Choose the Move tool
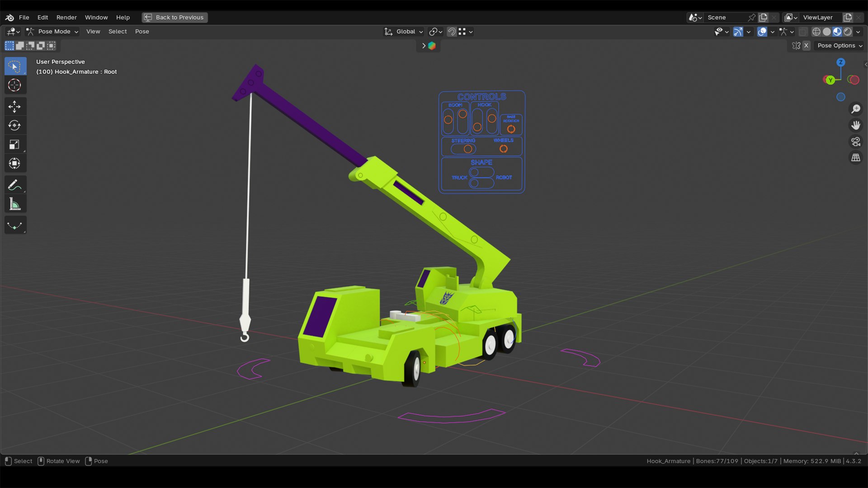Image resolution: width=868 pixels, height=488 pixels. pyautogui.click(x=15, y=107)
